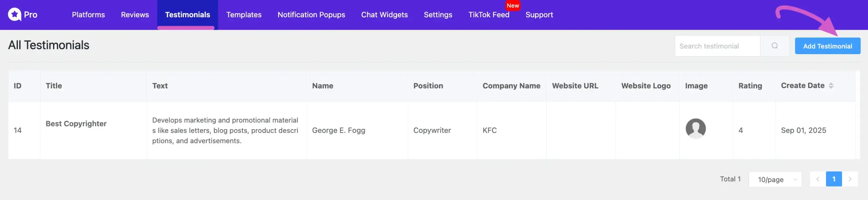Click the user avatar image in row
This screenshot has height=200, width=868.
695,129
